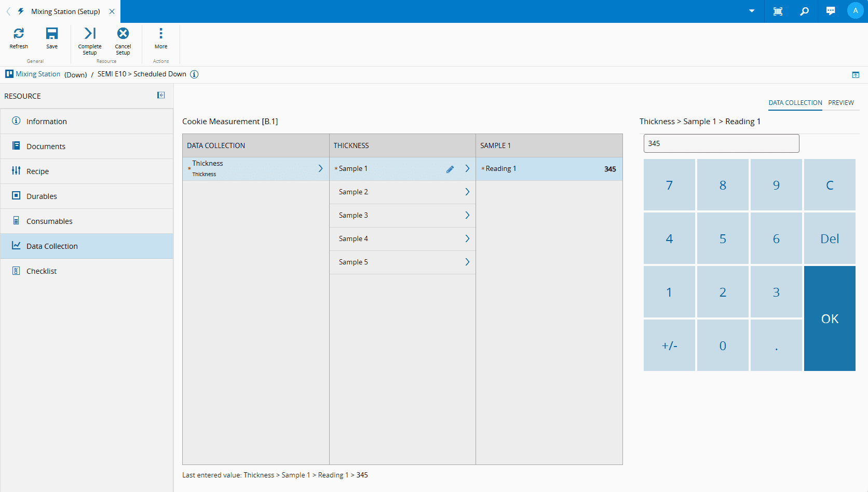Screen dimensions: 868x492
Task: Expand Sample 4 in the Thickness list
Action: (467, 239)
